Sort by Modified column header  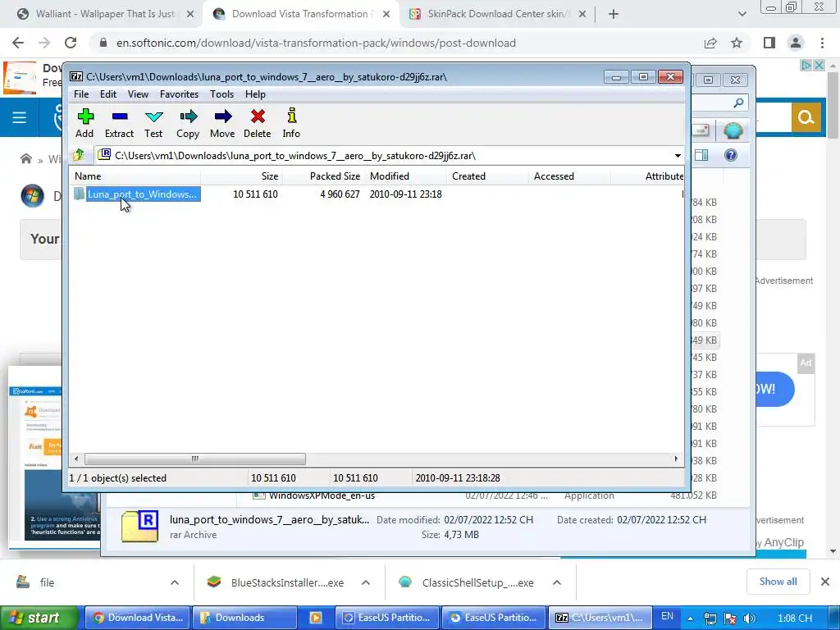tap(405, 176)
